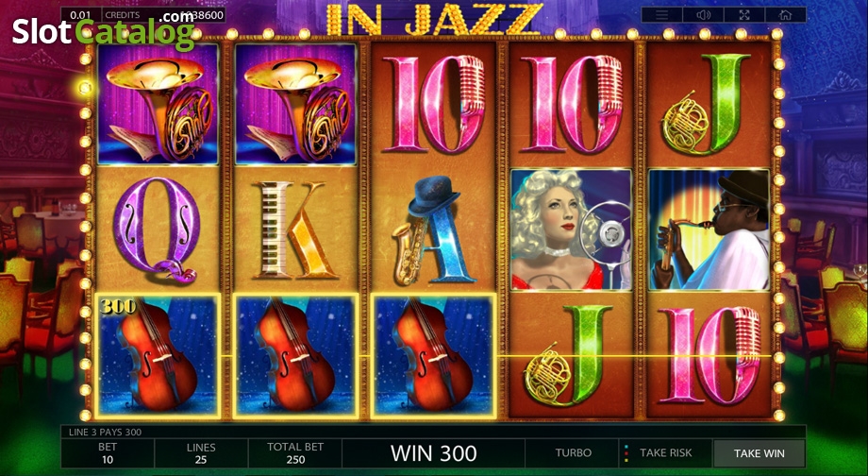
Task: Click the Credits balance display
Action: (164, 15)
